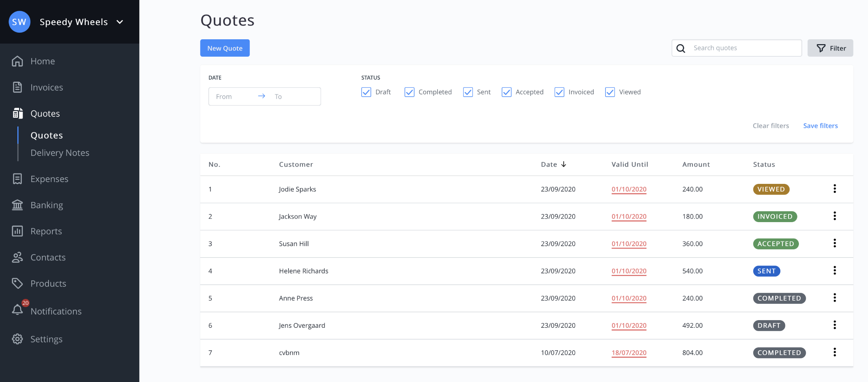Open Delivery Notes submenu item
Image resolution: width=868 pixels, height=382 pixels.
(x=60, y=151)
